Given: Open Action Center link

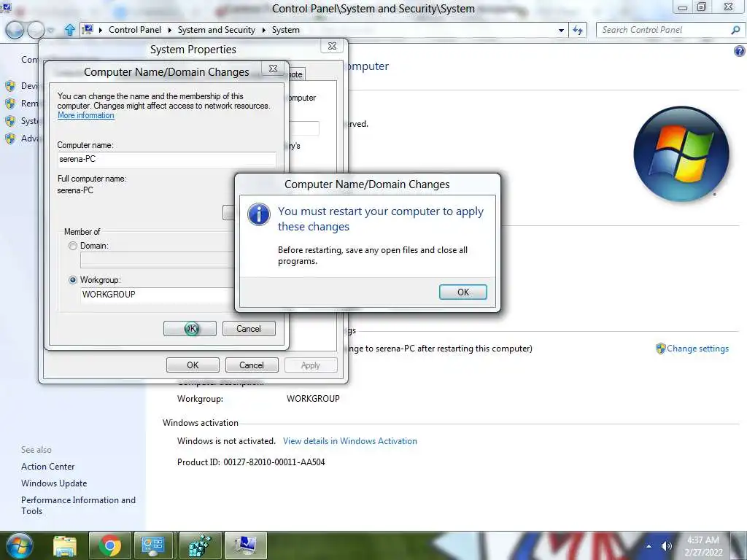Looking at the screenshot, I should click(47, 467).
